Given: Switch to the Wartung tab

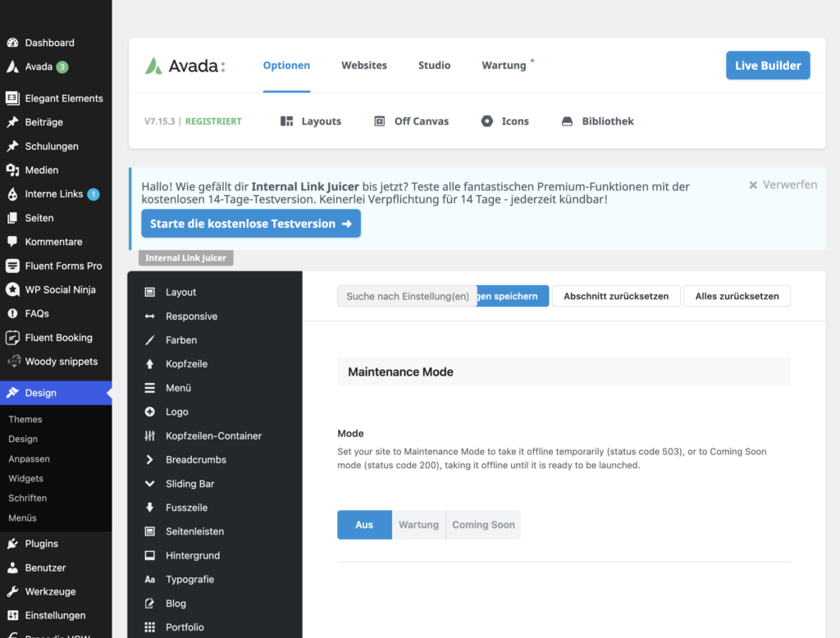Looking at the screenshot, I should (x=504, y=66).
